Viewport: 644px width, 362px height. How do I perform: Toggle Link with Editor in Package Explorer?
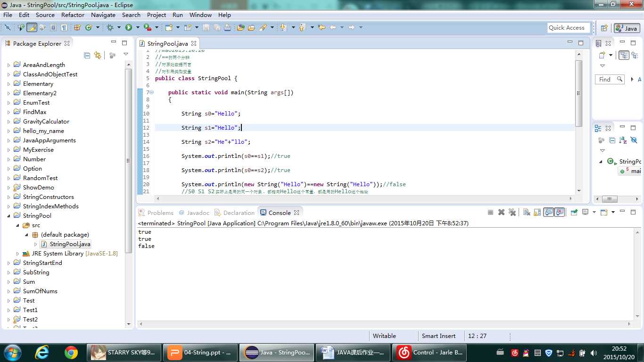(98, 55)
